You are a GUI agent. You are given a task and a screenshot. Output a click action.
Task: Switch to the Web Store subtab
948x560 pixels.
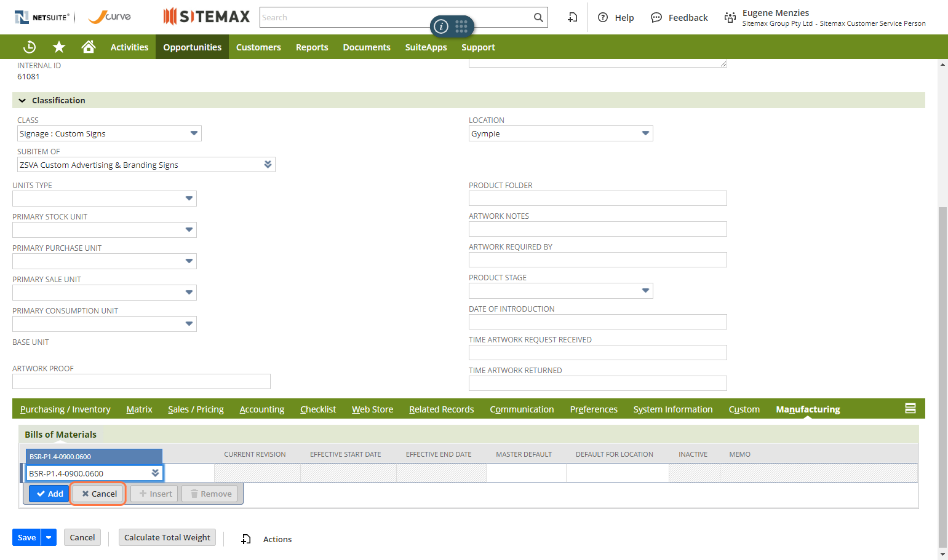pos(372,409)
